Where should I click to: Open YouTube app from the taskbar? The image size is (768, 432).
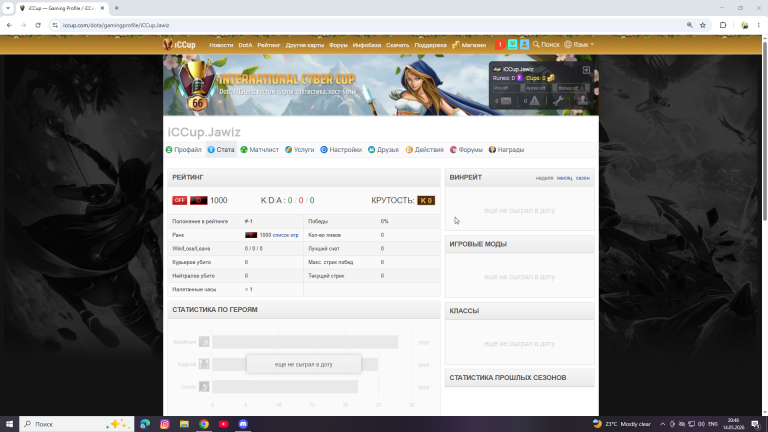[x=223, y=424]
